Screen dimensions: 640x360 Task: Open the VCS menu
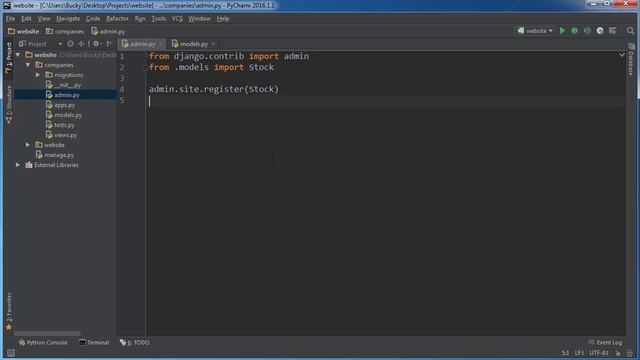177,19
